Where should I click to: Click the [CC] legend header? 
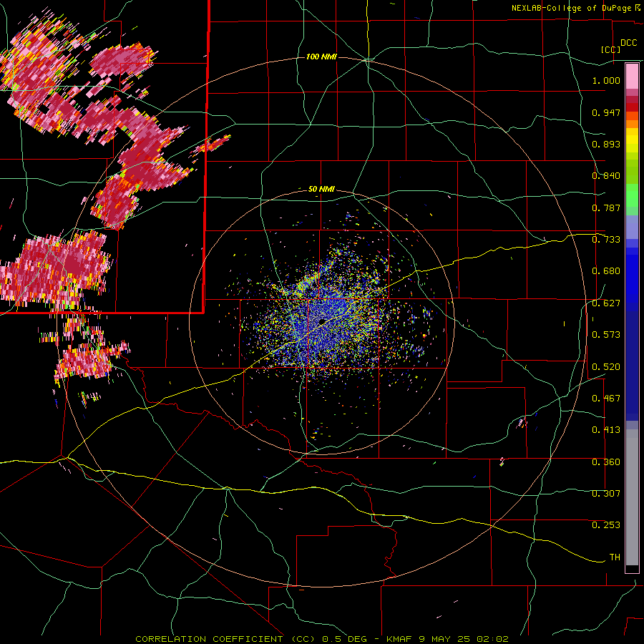tap(611, 49)
